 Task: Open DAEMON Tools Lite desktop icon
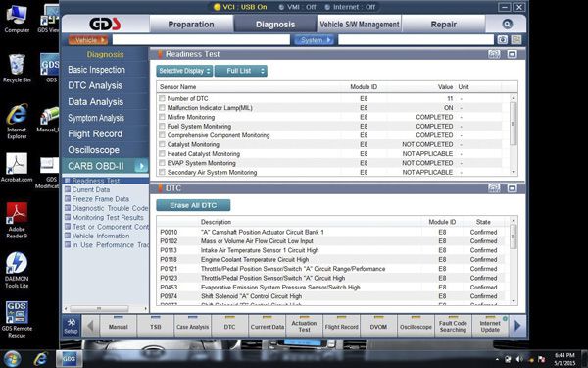point(17,270)
